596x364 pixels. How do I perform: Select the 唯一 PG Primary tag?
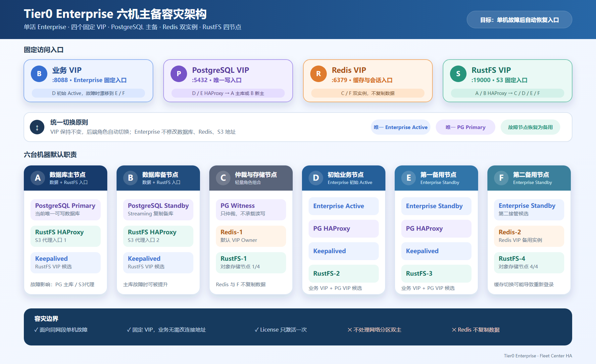click(466, 127)
